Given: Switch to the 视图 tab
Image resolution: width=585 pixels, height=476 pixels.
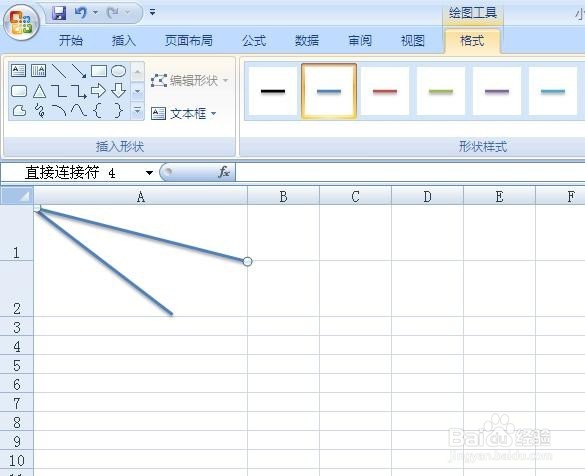Looking at the screenshot, I should pyautogui.click(x=413, y=40).
